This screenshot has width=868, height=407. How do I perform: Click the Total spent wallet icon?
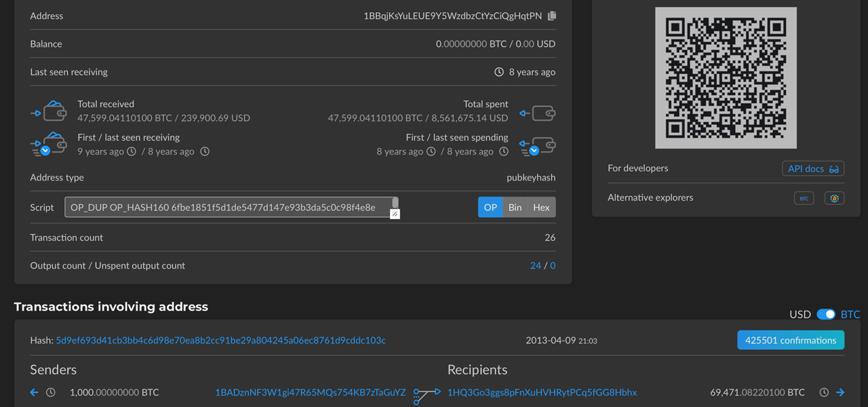point(538,113)
